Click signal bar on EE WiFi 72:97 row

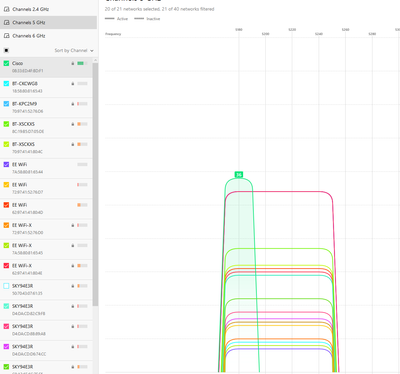tap(82, 185)
